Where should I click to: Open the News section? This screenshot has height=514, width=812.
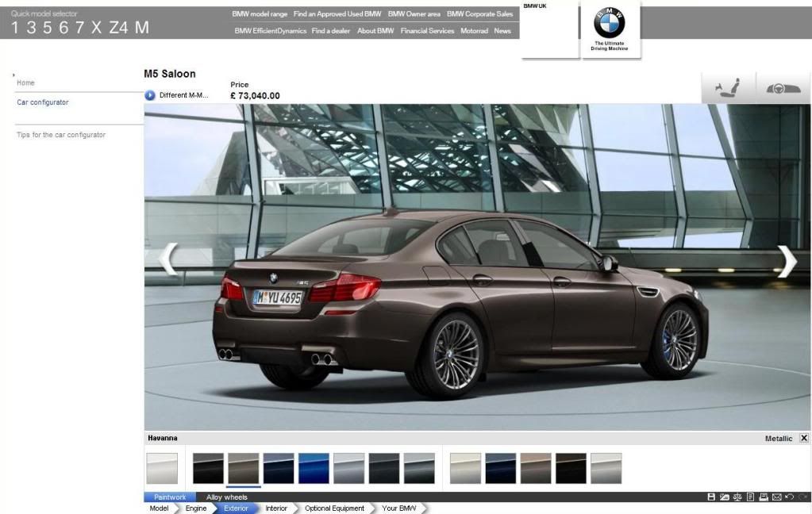tap(502, 31)
